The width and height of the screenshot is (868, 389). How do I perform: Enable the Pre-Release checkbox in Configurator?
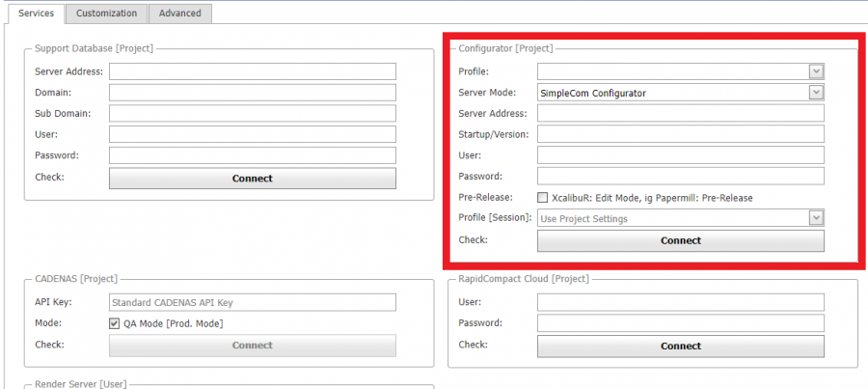(x=542, y=198)
